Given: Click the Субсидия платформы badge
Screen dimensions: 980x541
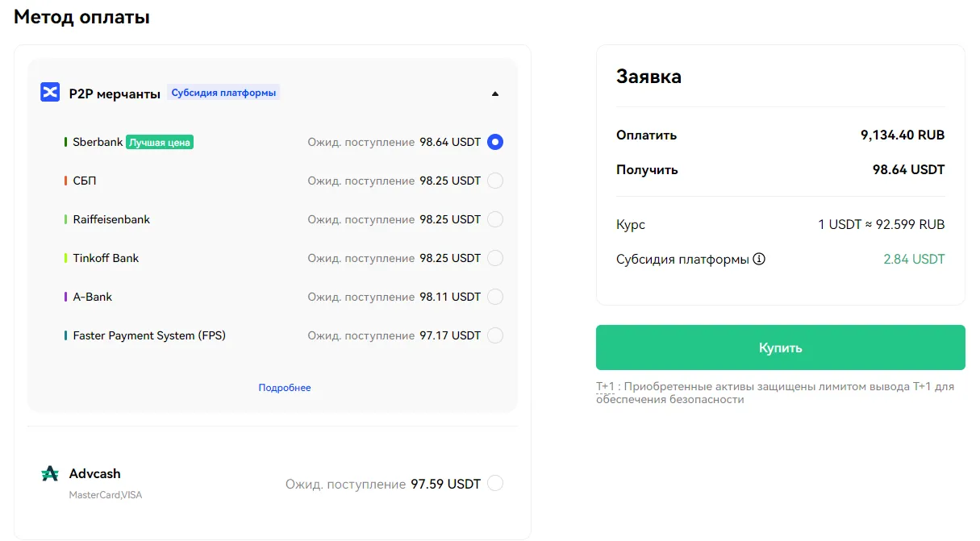Looking at the screenshot, I should click(223, 92).
